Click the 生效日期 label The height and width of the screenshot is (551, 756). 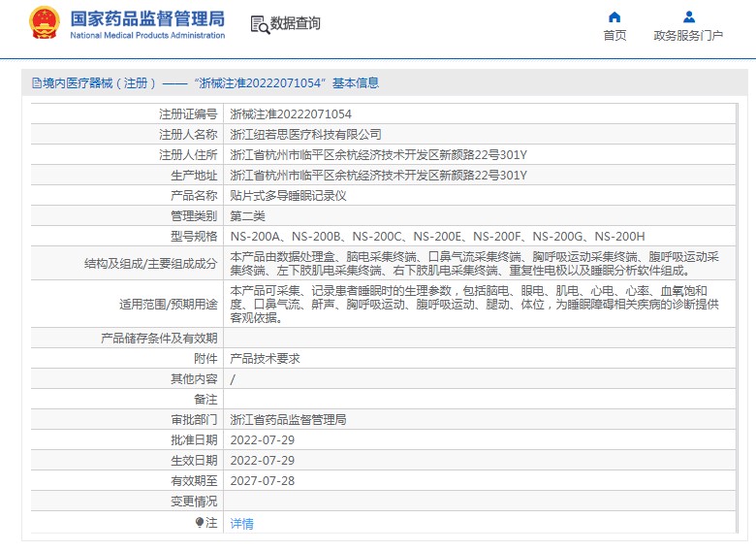coord(194,460)
